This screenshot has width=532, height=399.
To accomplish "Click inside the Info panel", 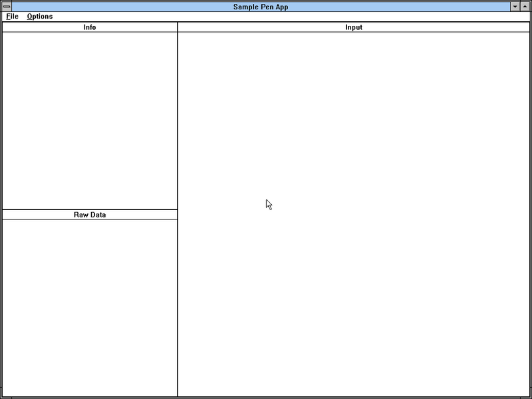I will point(90,120).
